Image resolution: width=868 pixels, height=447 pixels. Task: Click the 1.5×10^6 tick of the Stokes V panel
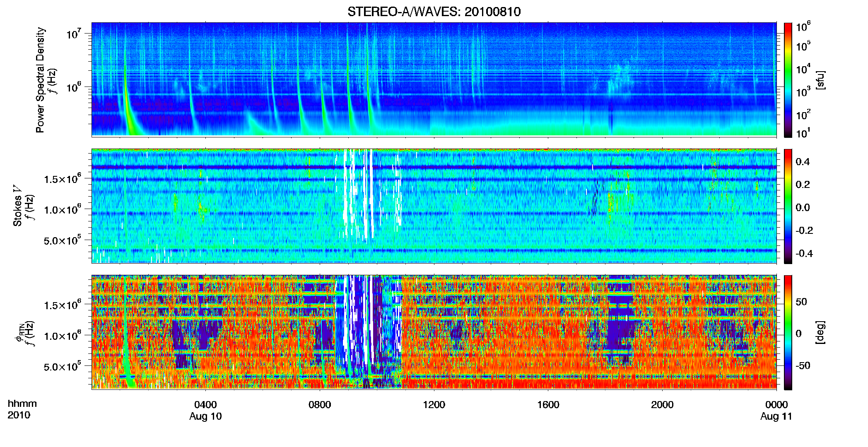pyautogui.click(x=62, y=178)
